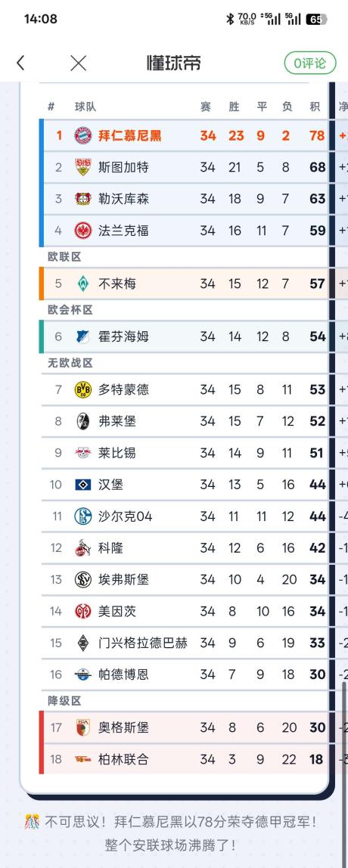Viewport: 348px width, 868px height.
Task: Select team name 霍芬海姆
Action: [123, 336]
